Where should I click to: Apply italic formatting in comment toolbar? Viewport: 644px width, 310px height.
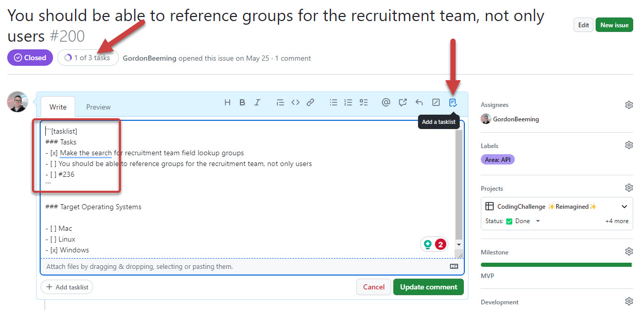pos(257,102)
